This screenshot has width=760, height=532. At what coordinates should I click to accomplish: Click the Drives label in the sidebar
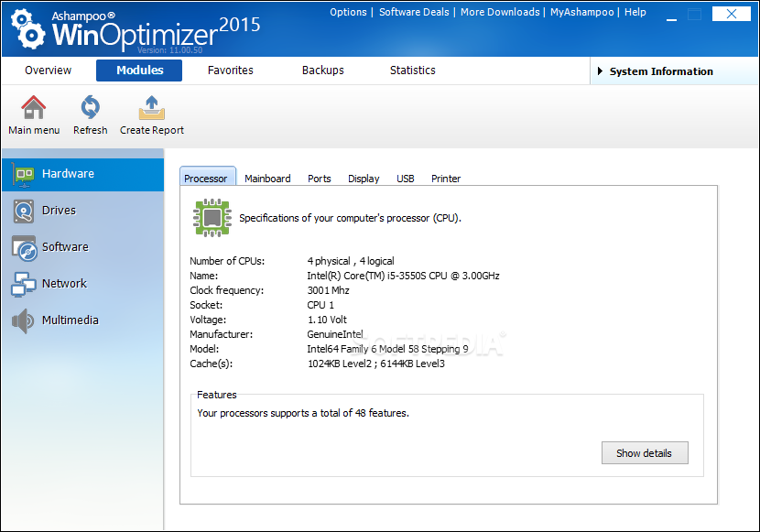[60, 211]
